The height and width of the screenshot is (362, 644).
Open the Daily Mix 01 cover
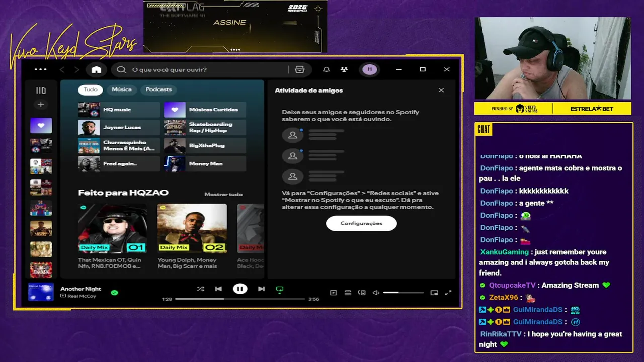click(x=113, y=228)
